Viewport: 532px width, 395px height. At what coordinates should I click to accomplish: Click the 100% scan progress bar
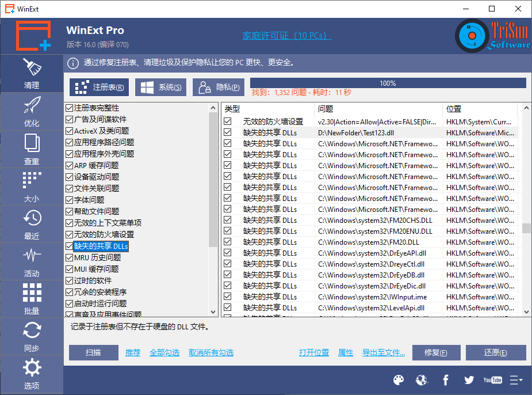388,83
